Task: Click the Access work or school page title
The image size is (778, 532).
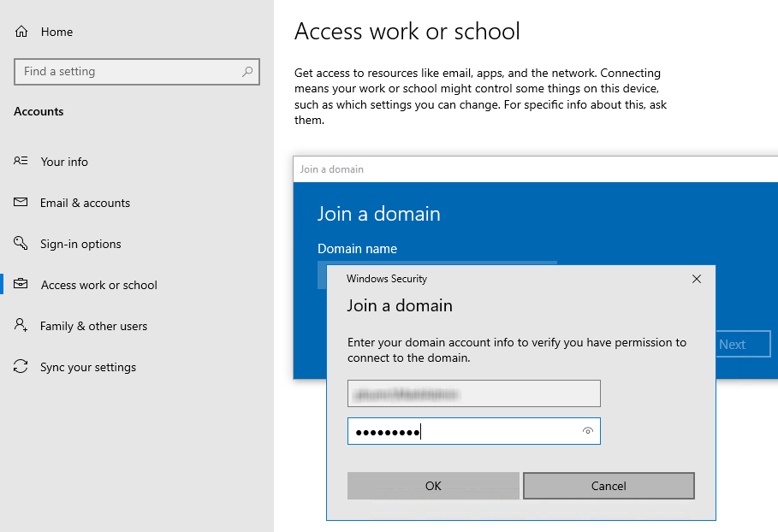Action: click(407, 32)
